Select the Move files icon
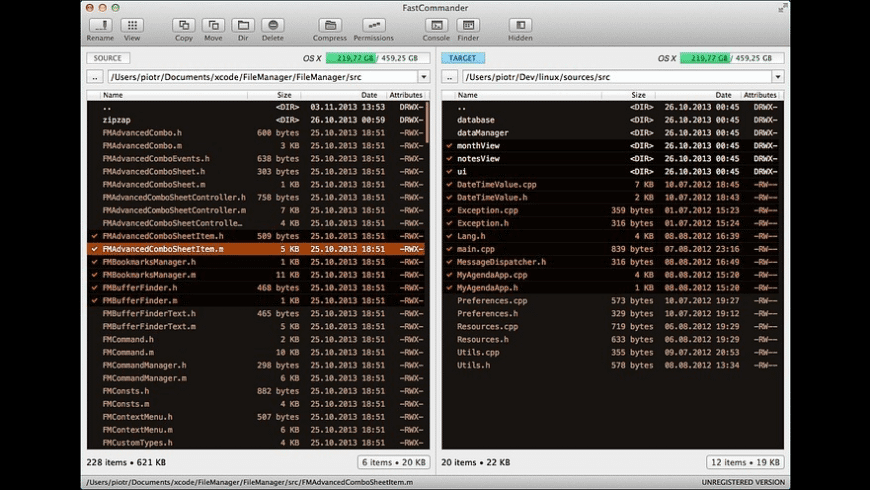Viewport: 870px width, 490px height. click(x=213, y=25)
